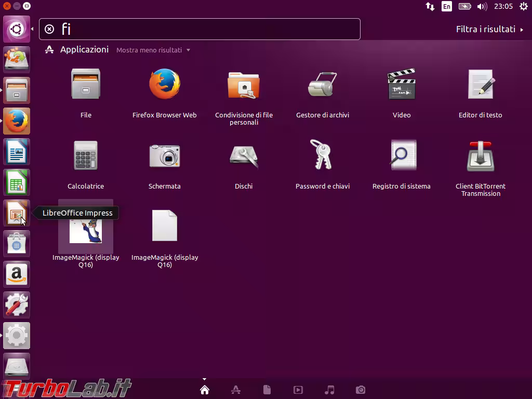Viewport: 532px width, 399px height.
Task: Open Filtra i risultati panel
Action: click(x=486, y=29)
